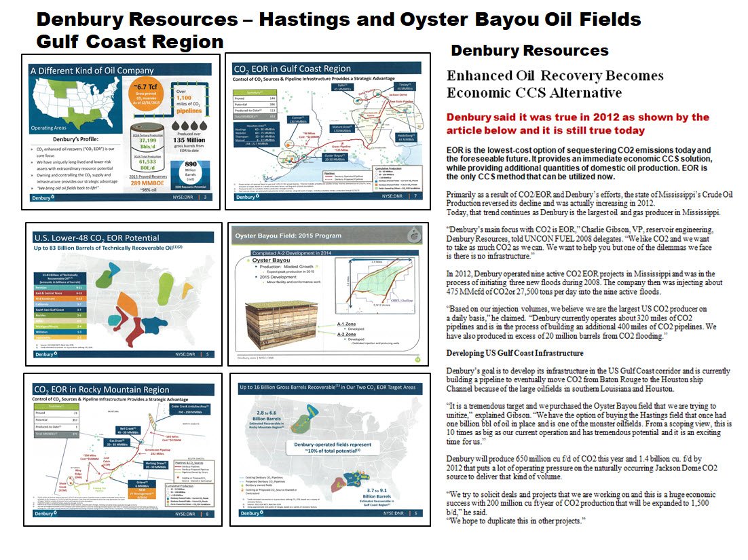This screenshot has height=560, width=748.
Task: Click '289 MMBOE' proved reserves value
Action: tap(147, 183)
